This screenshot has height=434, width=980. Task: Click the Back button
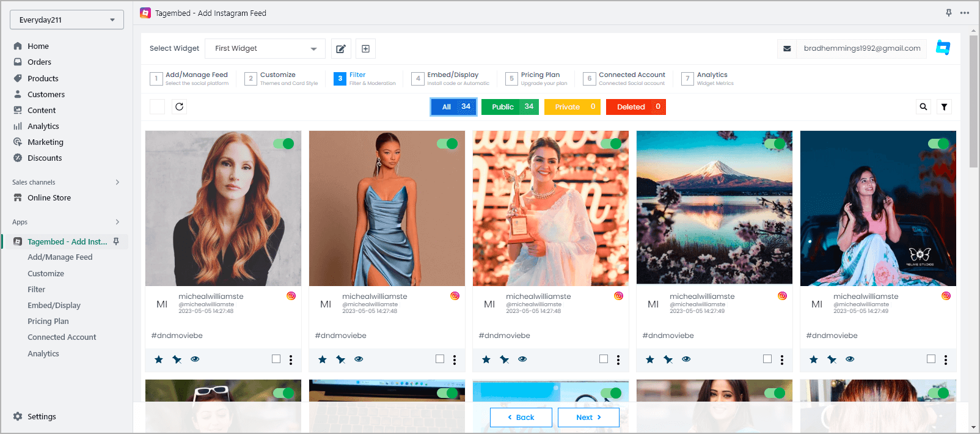pos(521,417)
